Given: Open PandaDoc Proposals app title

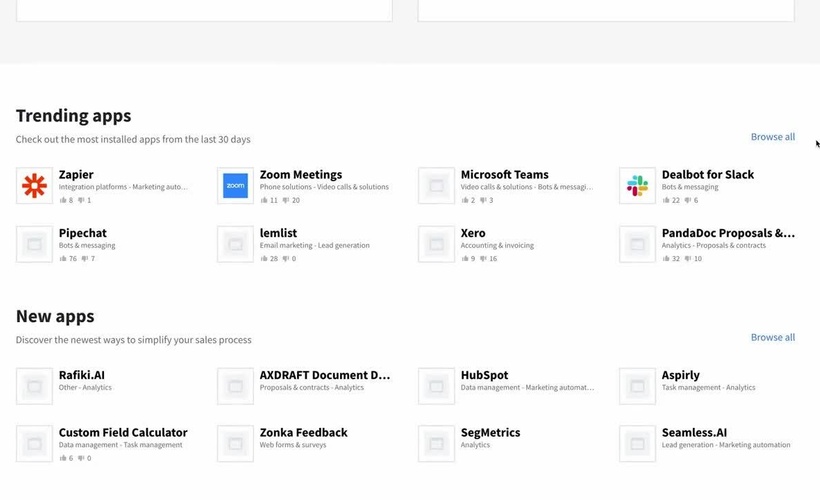Looking at the screenshot, I should coord(727,233).
